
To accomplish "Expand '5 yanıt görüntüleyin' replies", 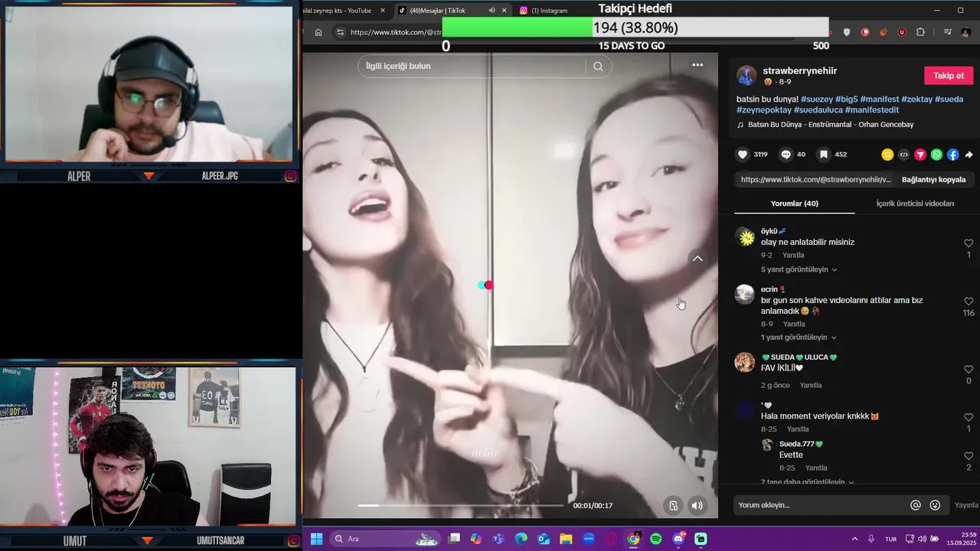I will (799, 269).
